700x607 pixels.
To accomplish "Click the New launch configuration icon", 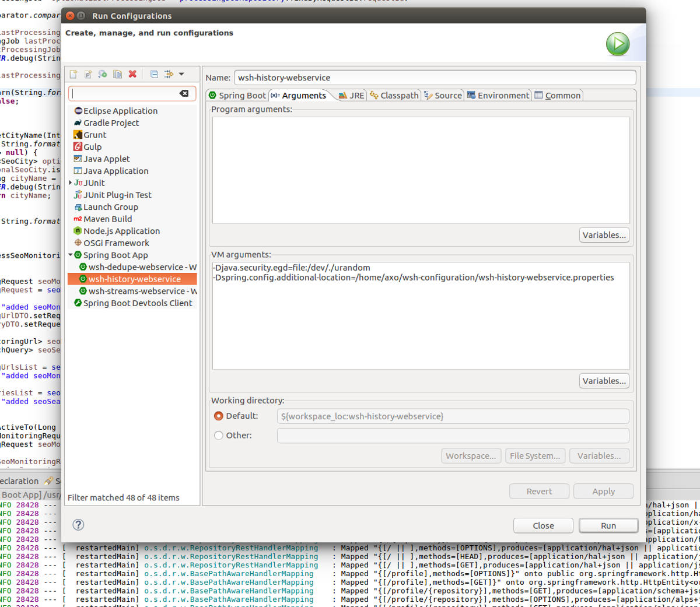I will click(73, 74).
